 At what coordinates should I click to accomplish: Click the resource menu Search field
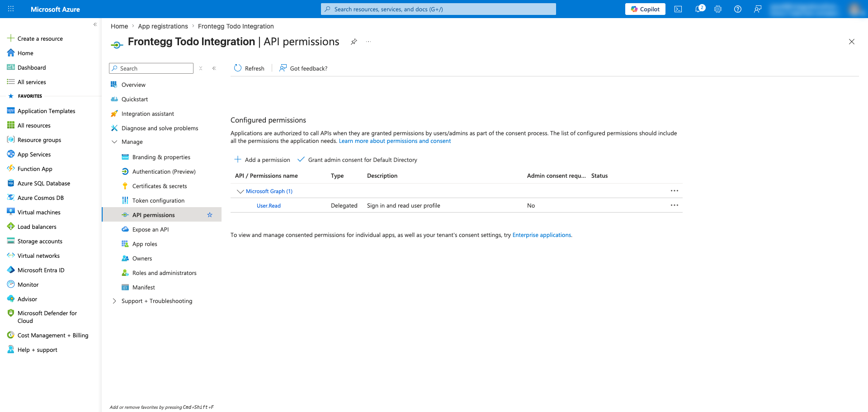(x=151, y=68)
